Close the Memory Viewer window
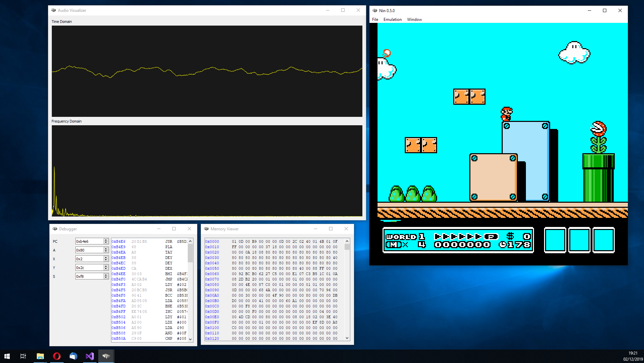 click(x=346, y=229)
